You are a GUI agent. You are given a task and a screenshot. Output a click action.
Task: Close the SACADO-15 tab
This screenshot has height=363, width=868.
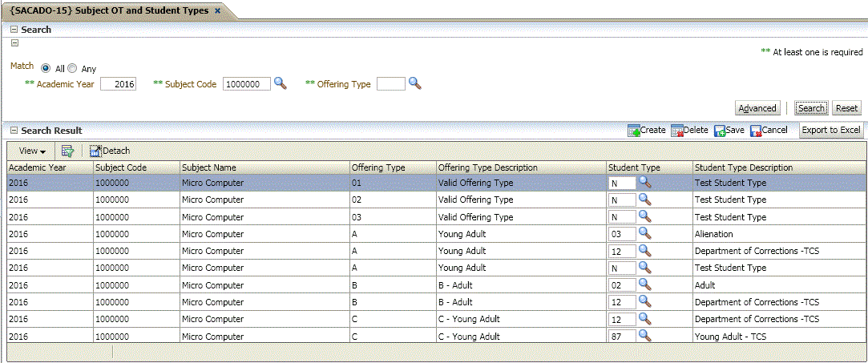click(x=217, y=10)
